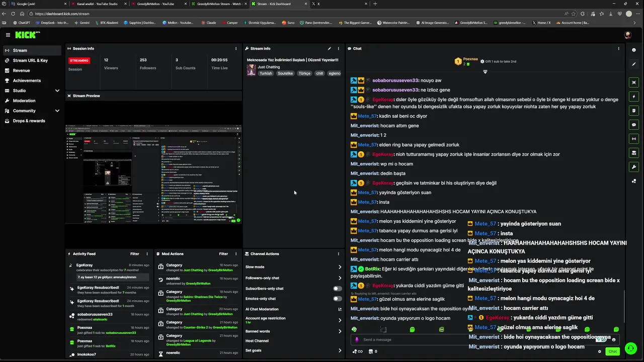Click the stream preview thumbnail

click(153, 174)
